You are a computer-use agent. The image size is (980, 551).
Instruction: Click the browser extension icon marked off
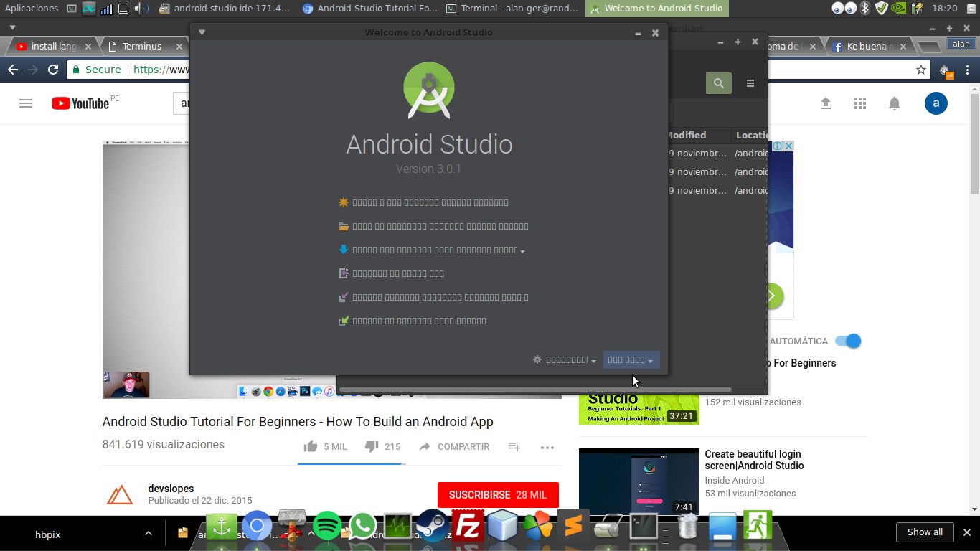(946, 70)
